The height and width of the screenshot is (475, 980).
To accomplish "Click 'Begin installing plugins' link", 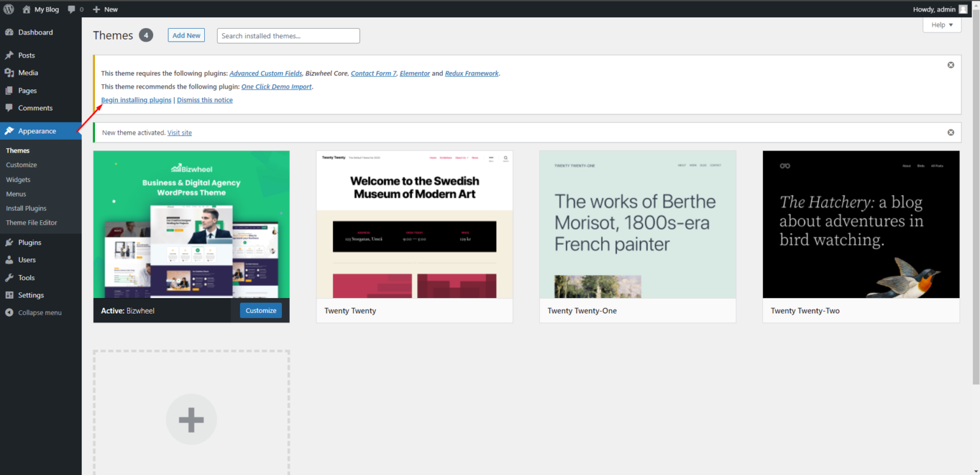I will click(x=137, y=100).
